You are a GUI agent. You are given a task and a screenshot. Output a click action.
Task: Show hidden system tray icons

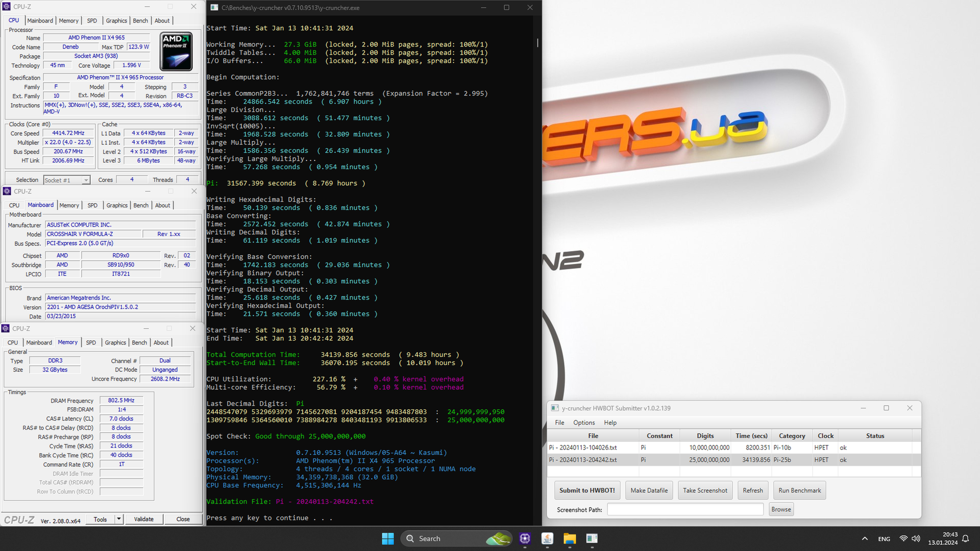click(x=865, y=539)
